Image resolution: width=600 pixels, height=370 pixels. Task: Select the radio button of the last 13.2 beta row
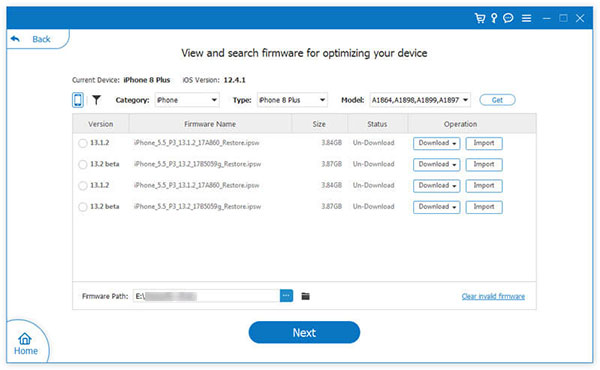click(x=83, y=207)
